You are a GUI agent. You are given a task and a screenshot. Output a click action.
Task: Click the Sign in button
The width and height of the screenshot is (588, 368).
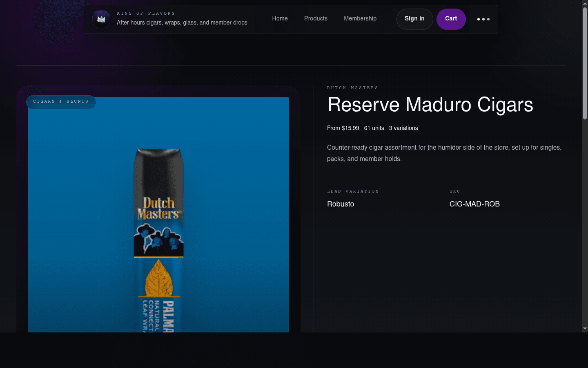pyautogui.click(x=414, y=19)
